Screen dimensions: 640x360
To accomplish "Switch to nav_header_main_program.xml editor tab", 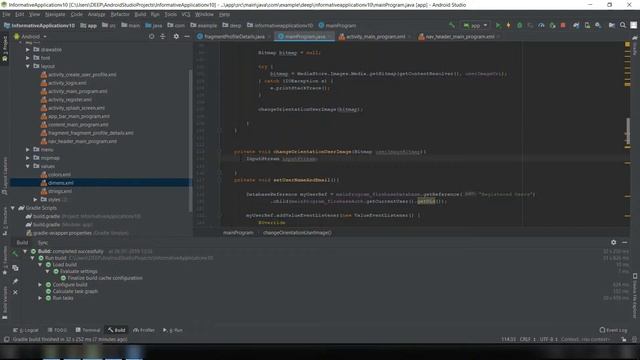I will point(459,36).
